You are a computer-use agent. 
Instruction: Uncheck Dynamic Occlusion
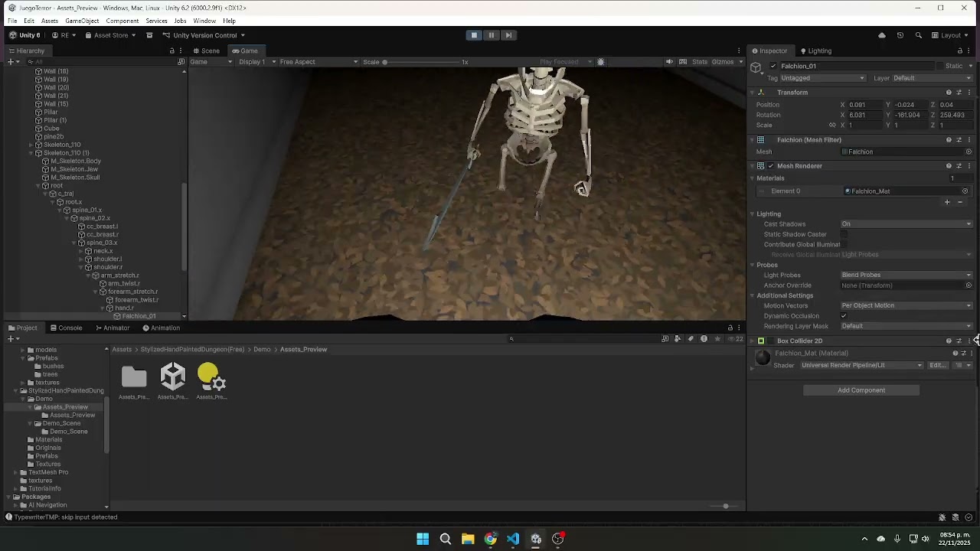(x=844, y=316)
